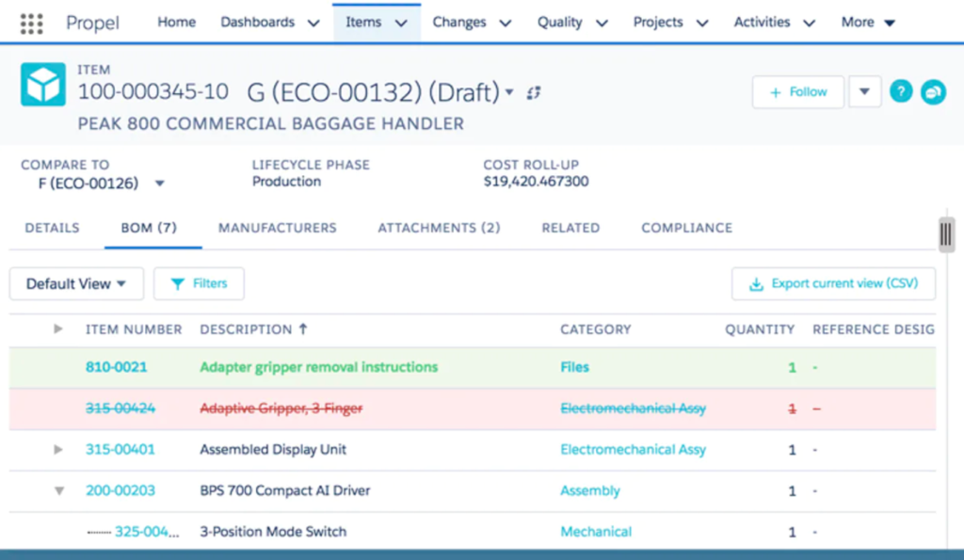
Task: Export current view as CSV
Action: coord(834,283)
